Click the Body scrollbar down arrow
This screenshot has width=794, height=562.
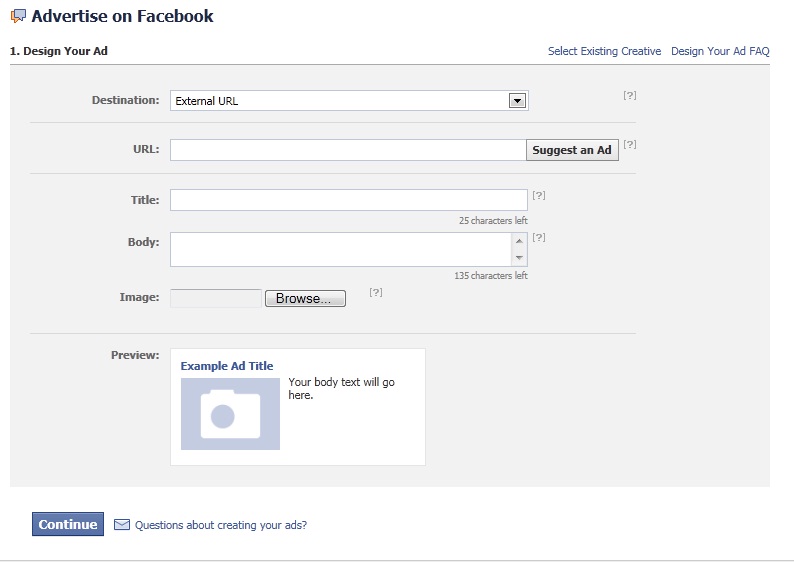[x=519, y=258]
